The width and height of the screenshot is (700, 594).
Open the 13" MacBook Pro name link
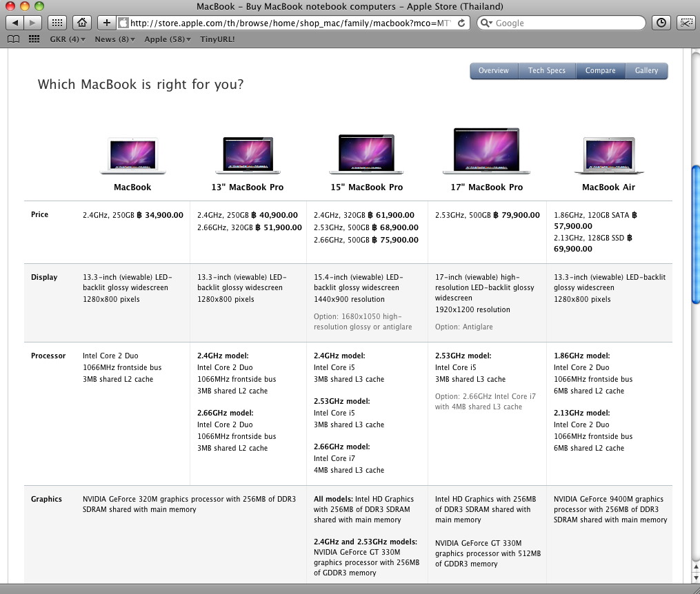pyautogui.click(x=248, y=187)
